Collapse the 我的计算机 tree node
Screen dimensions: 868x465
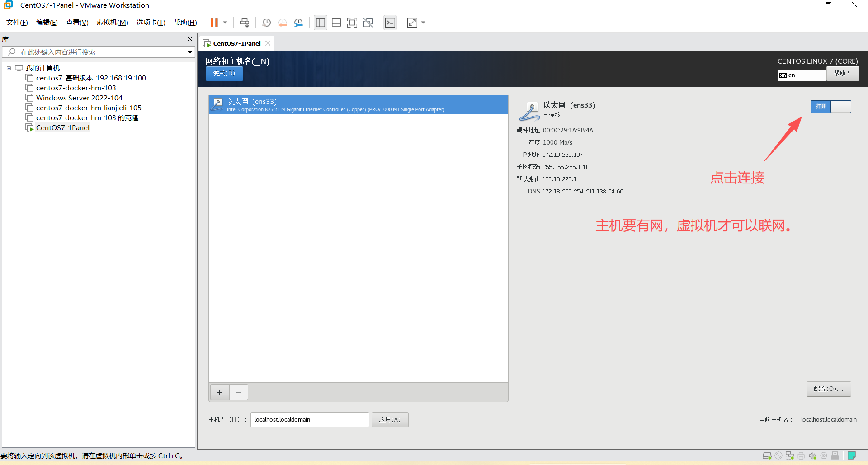click(x=9, y=68)
